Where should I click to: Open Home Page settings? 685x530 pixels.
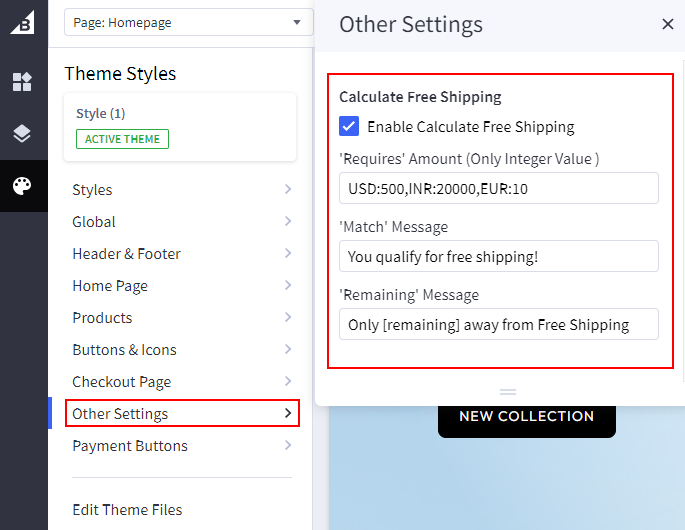coord(182,286)
